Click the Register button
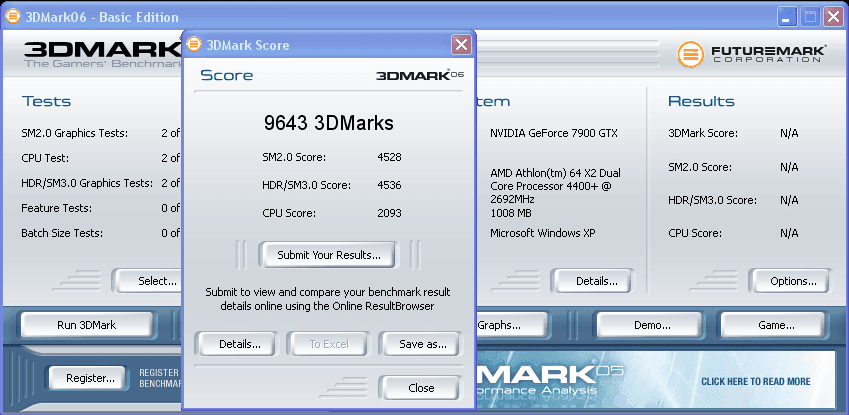This screenshot has height=415, width=849. click(90, 378)
